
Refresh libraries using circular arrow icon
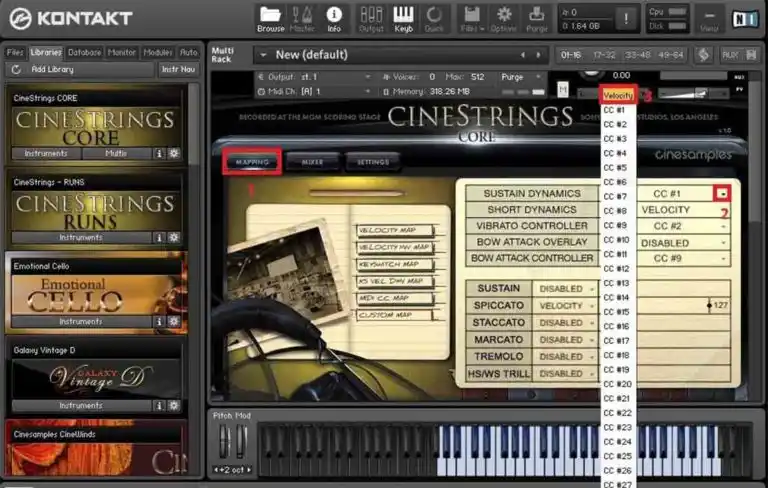(x=16, y=70)
